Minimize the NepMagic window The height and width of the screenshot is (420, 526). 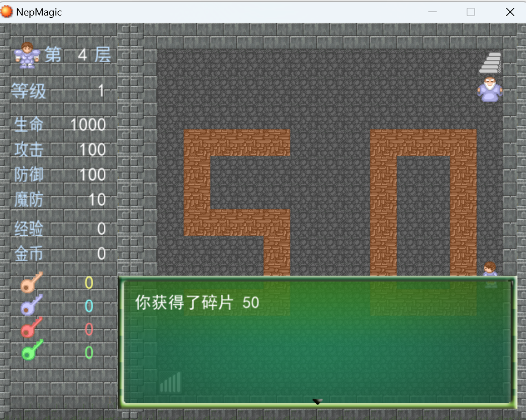pyautogui.click(x=432, y=12)
